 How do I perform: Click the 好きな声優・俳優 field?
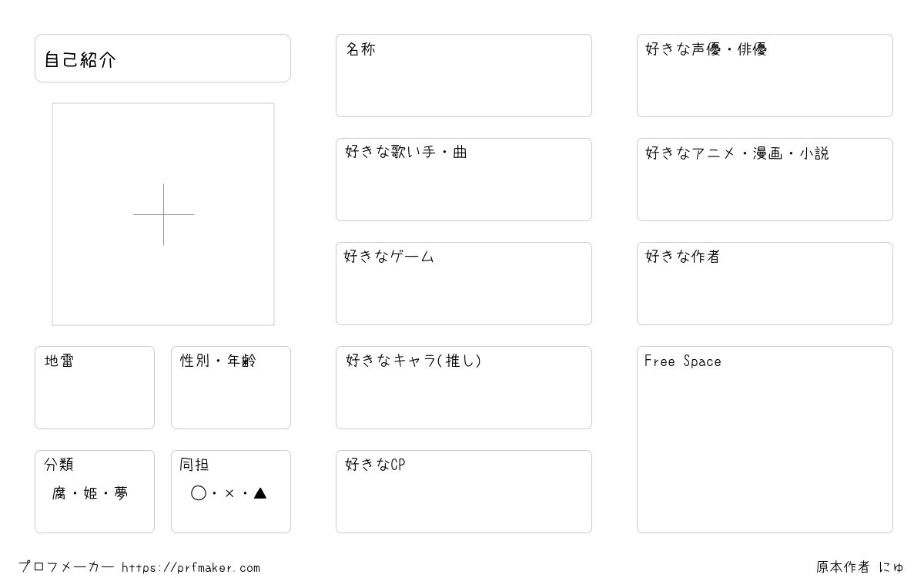(765, 76)
